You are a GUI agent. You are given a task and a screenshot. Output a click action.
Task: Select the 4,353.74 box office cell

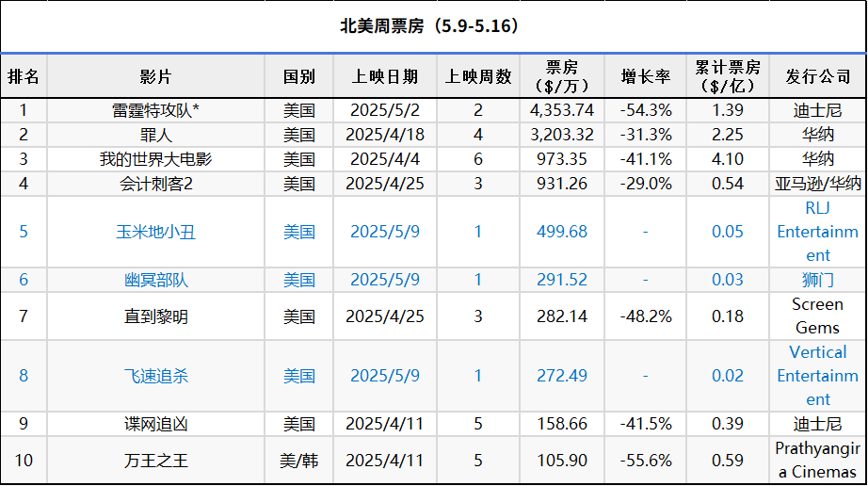click(x=562, y=110)
